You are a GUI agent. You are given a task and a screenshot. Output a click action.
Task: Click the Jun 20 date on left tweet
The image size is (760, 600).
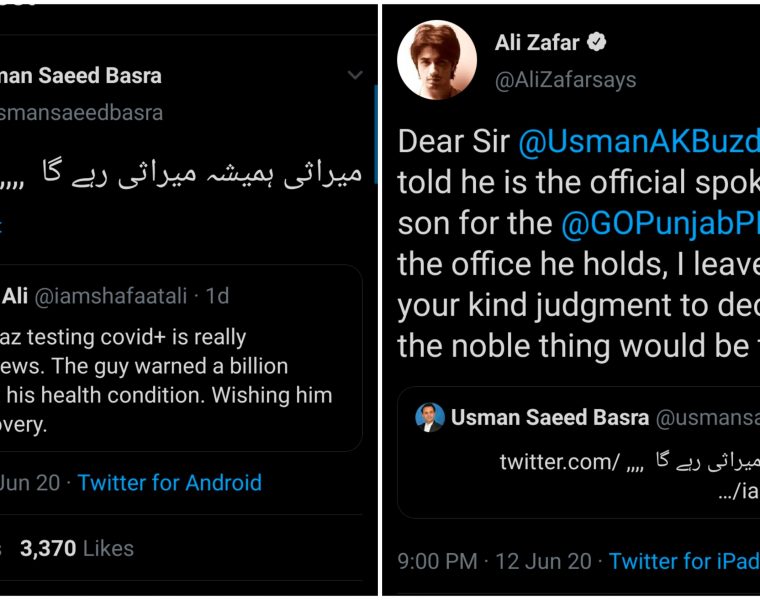tap(30, 482)
